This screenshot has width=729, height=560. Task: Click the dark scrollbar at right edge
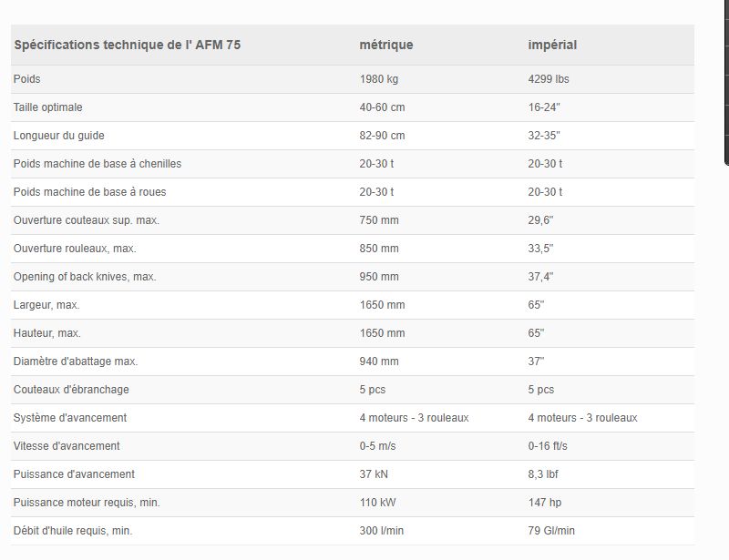726,82
